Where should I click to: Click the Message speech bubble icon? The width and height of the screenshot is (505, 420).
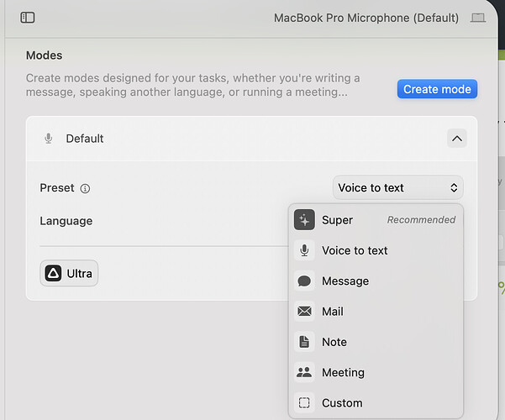pyautogui.click(x=304, y=281)
